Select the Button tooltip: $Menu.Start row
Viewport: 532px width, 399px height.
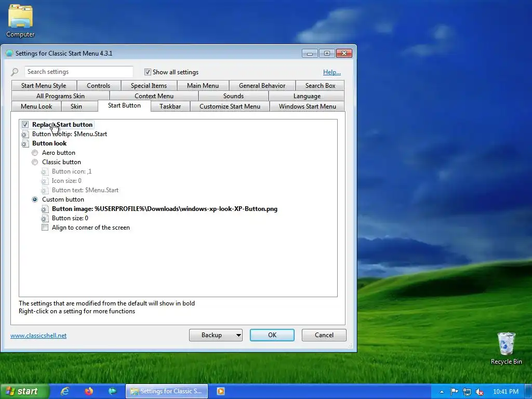70,134
